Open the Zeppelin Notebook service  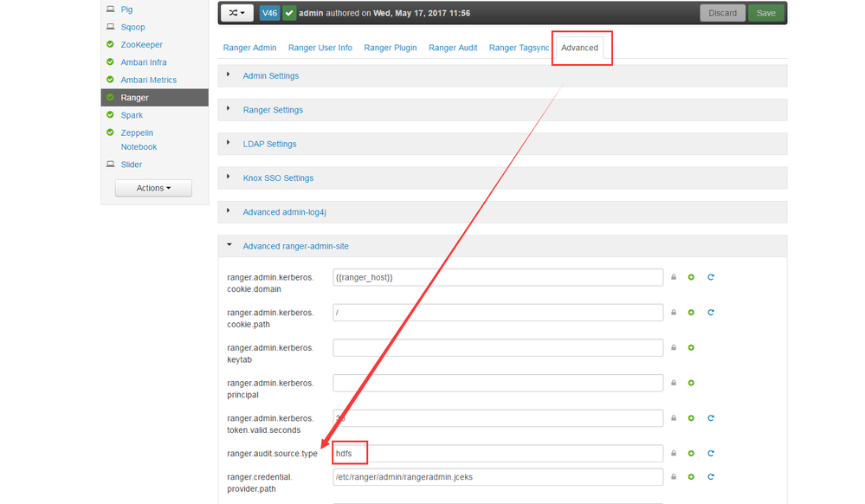(x=139, y=139)
